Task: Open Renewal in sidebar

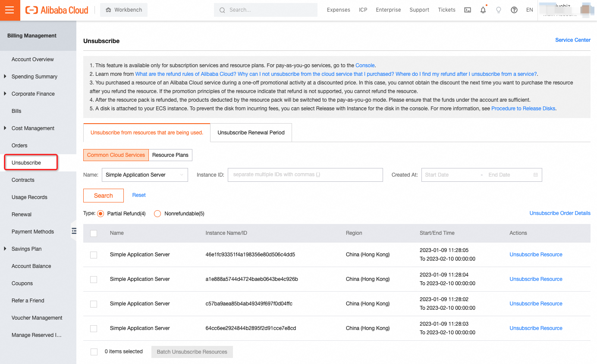Action: 22,215
